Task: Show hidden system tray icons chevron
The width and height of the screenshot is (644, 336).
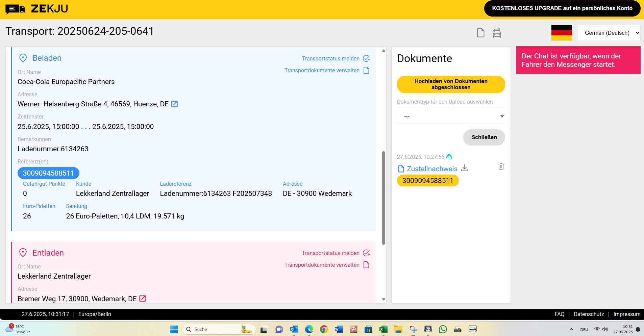Action: coord(571,329)
